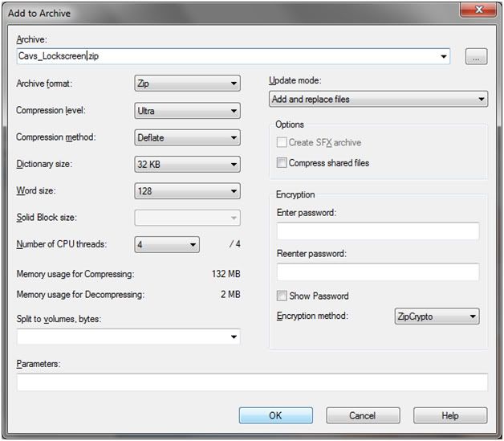Open the Update mode dropdown
Viewport: 504px width, 441px height.
click(378, 100)
